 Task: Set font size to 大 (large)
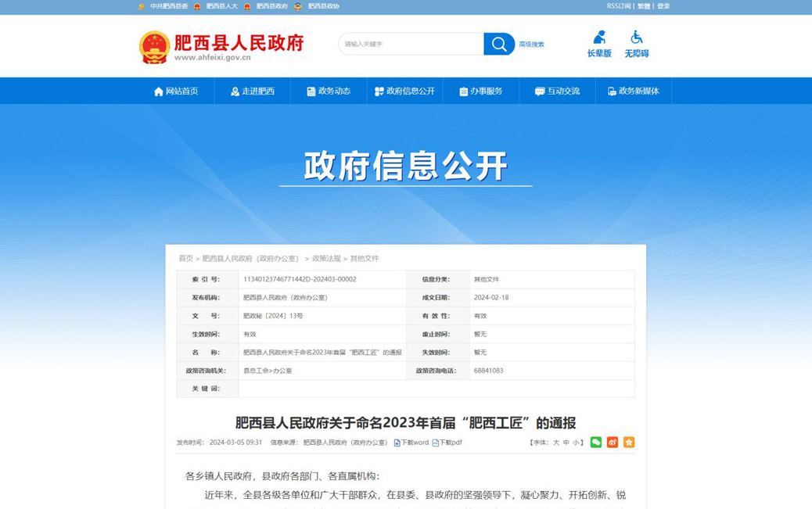[556, 443]
